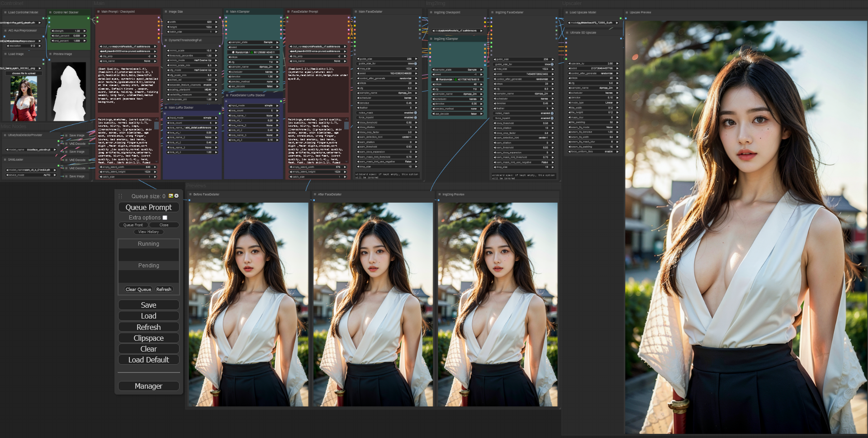
Task: Enable the Extra options checkbox
Action: [165, 218]
